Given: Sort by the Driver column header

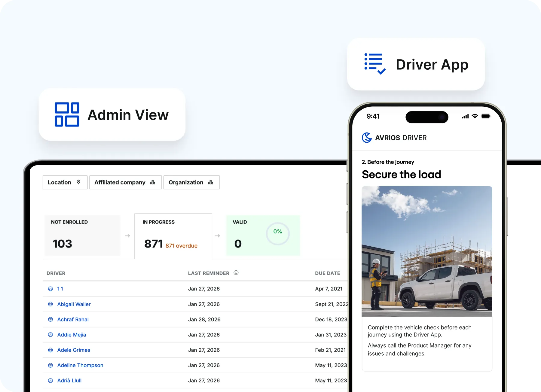Looking at the screenshot, I should [x=56, y=273].
